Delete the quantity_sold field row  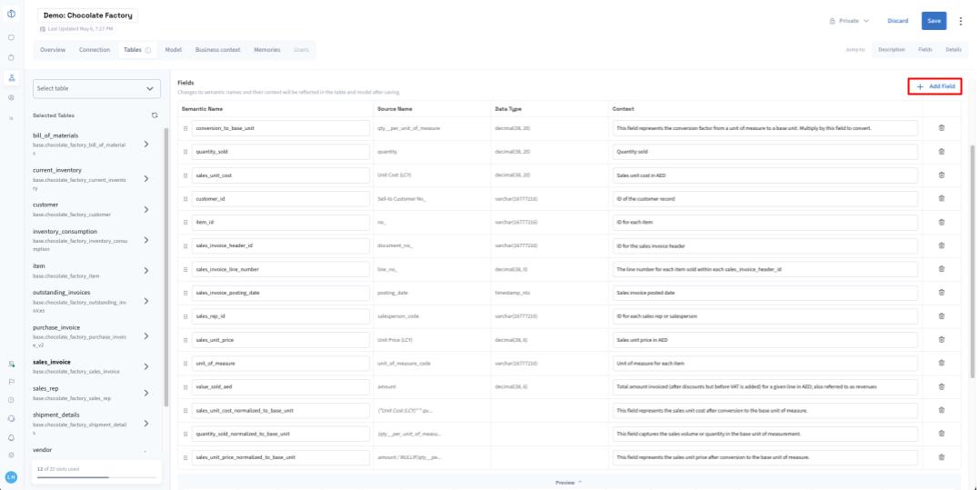click(x=941, y=152)
